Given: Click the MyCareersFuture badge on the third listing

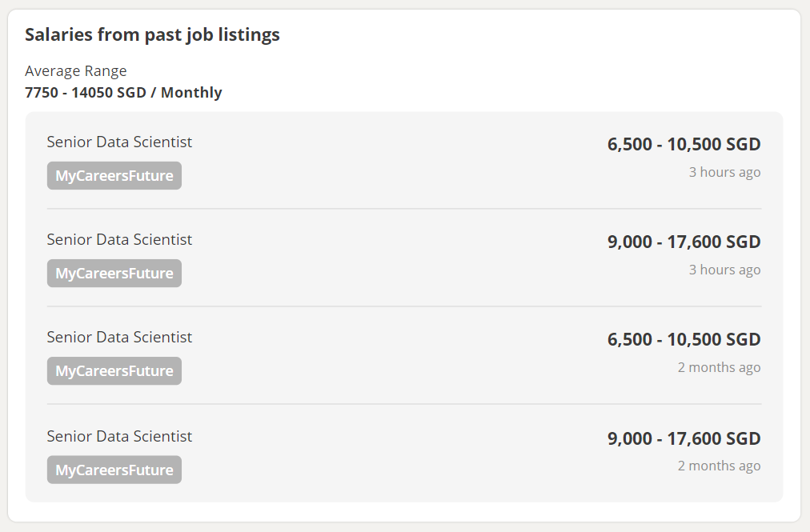Looking at the screenshot, I should 114,370.
